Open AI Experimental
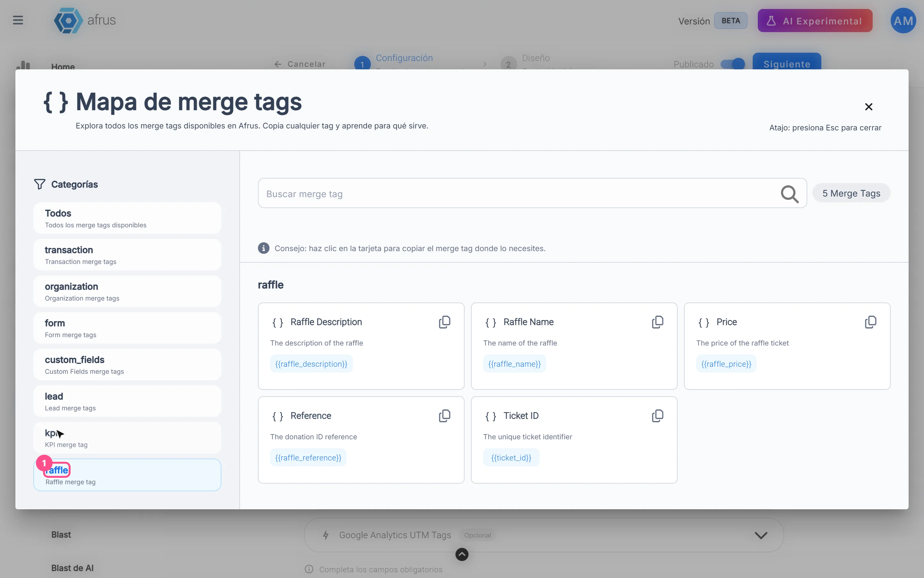 tap(815, 21)
